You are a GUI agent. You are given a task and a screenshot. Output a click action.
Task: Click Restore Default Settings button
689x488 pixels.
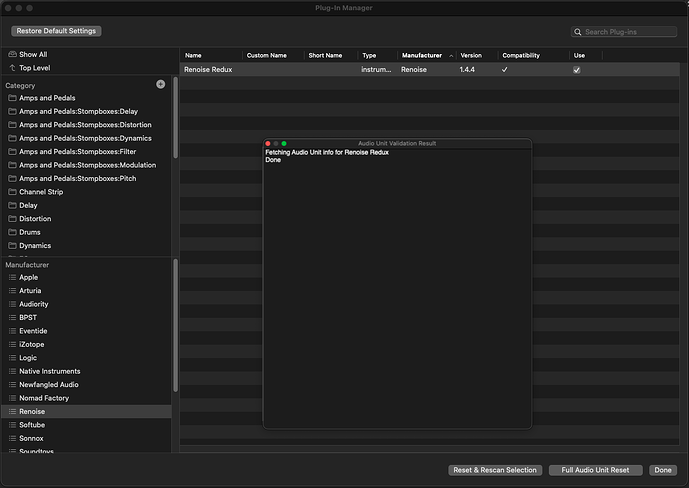56,31
